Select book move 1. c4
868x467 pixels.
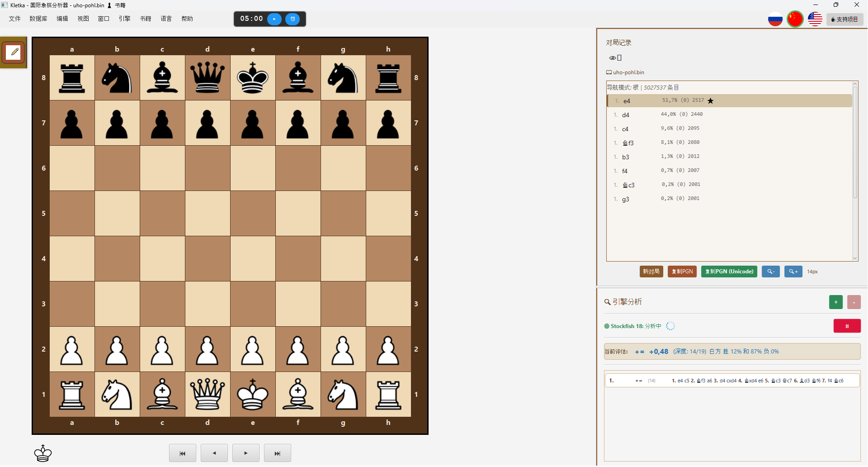pyautogui.click(x=729, y=129)
